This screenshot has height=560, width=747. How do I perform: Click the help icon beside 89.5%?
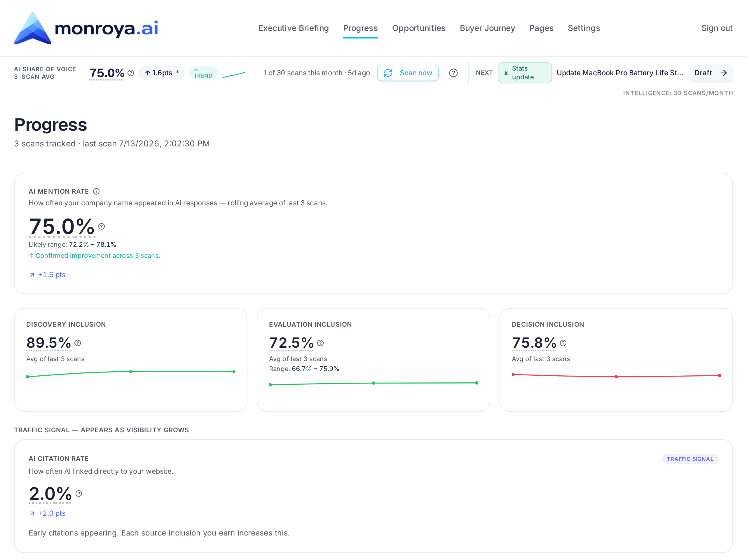(x=78, y=343)
